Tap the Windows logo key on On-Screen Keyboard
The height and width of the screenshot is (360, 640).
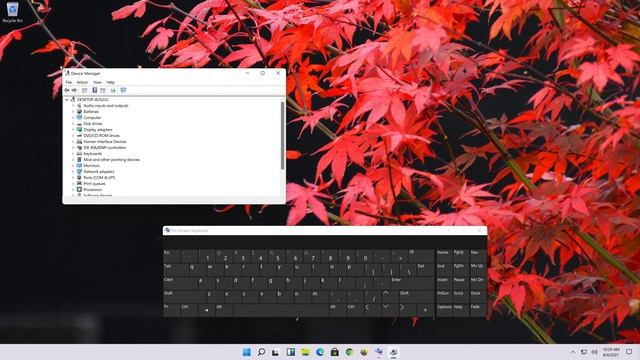point(207,310)
